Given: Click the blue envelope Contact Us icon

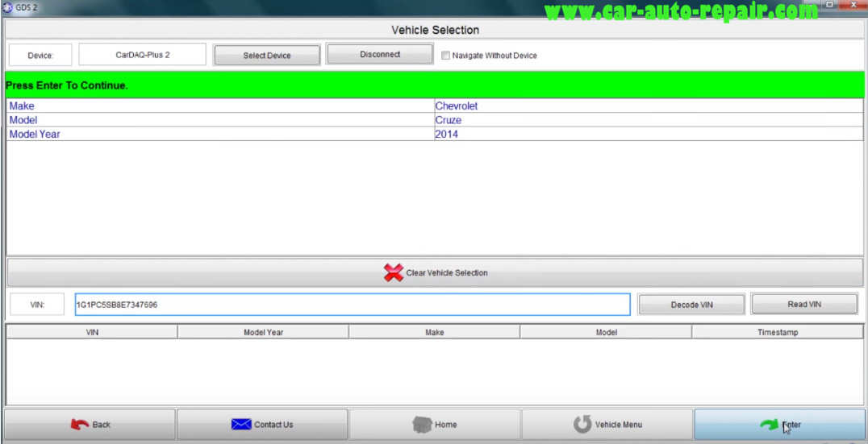Looking at the screenshot, I should [241, 425].
